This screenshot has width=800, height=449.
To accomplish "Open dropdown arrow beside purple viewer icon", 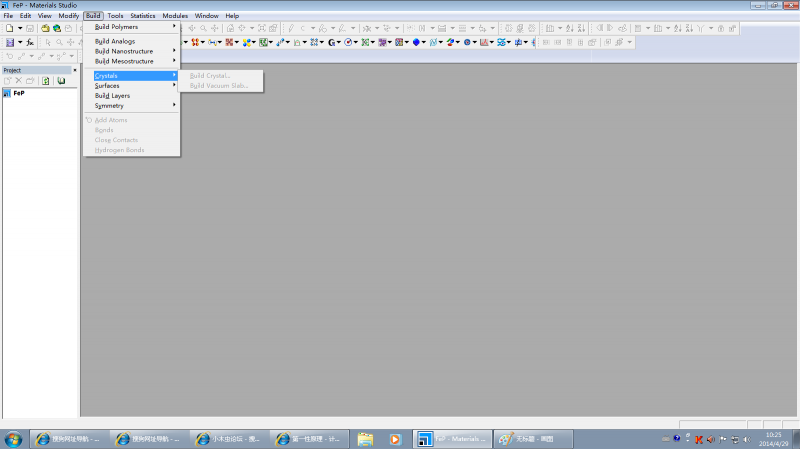I will (20, 42).
